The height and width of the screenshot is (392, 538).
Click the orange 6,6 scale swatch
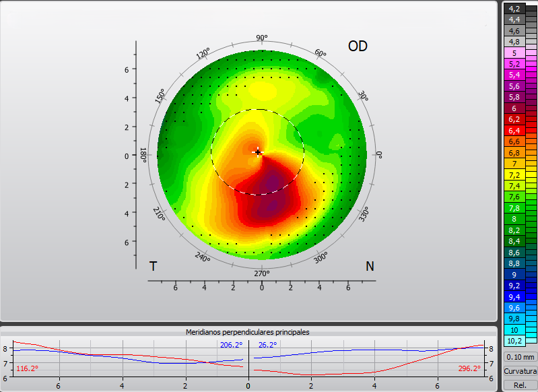(514, 141)
